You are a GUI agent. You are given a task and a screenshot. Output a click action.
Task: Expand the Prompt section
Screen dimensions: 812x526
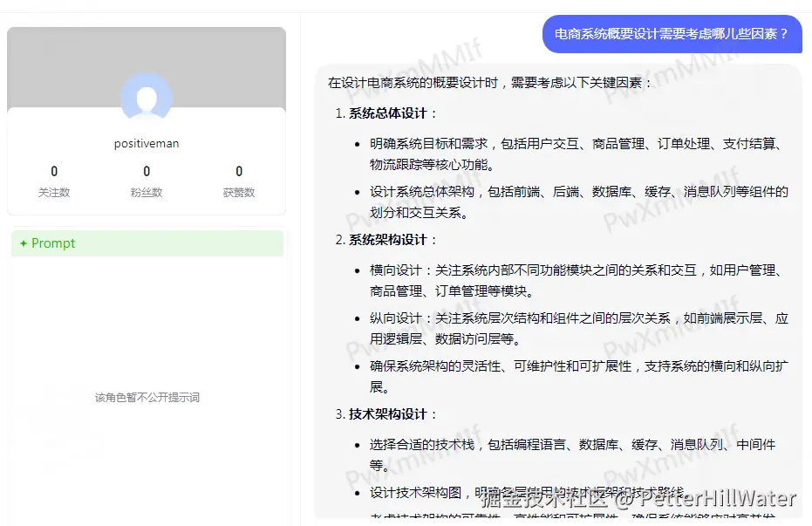tap(147, 243)
